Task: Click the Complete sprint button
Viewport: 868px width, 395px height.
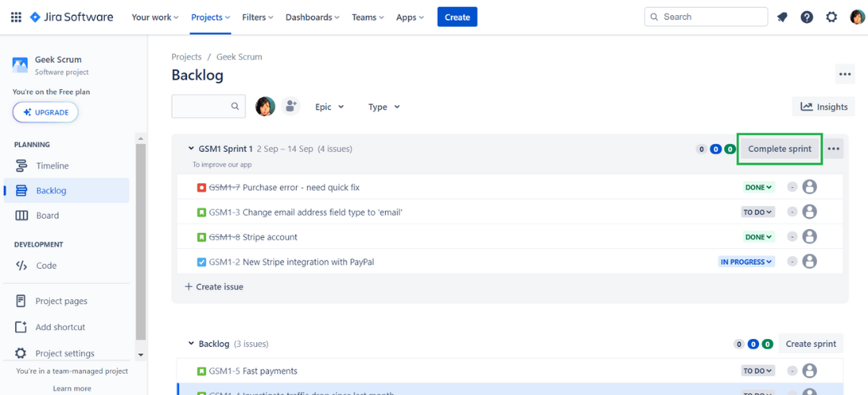Action: 780,149
